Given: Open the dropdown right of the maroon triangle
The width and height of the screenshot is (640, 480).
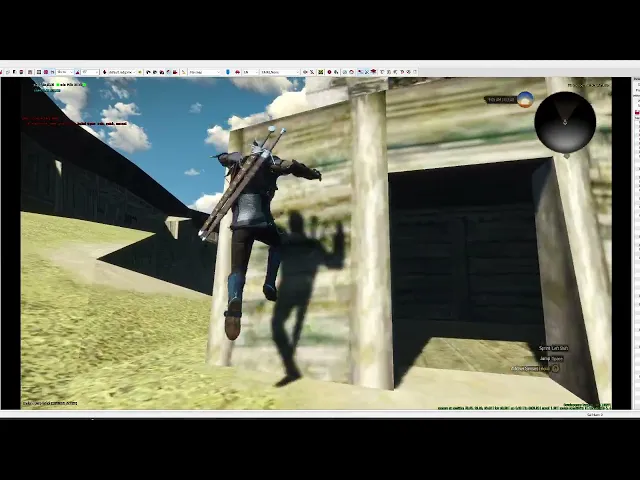Looking at the screenshot, I should (90, 72).
